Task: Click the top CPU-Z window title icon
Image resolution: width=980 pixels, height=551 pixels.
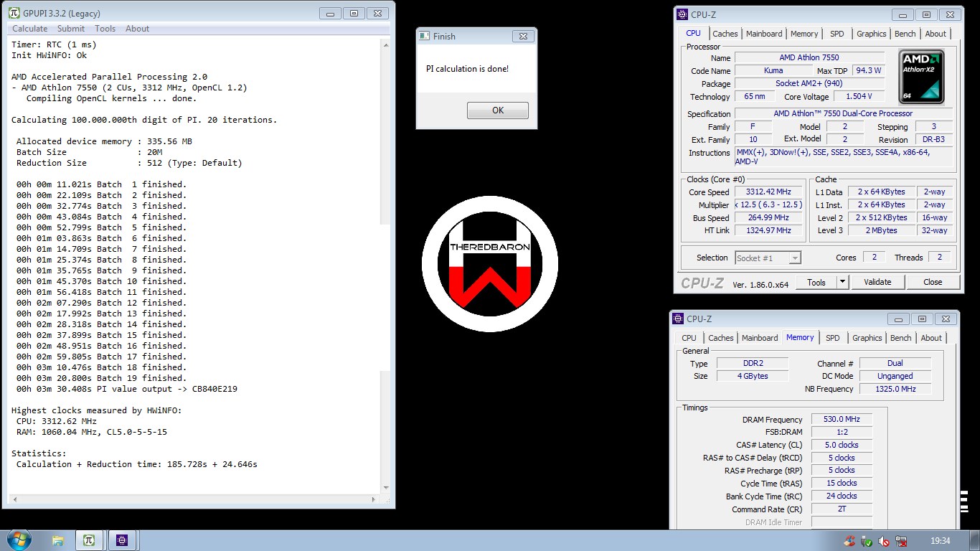Action: (682, 14)
